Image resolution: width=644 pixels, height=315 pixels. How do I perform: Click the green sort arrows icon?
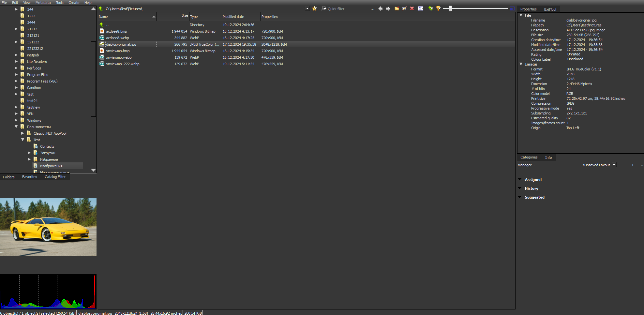[x=431, y=8]
